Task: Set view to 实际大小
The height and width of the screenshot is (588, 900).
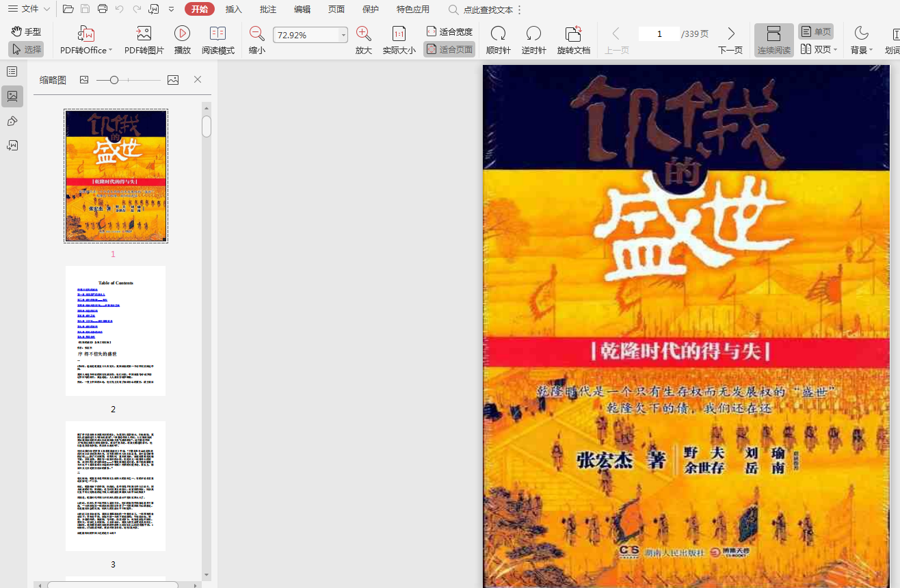Action: point(399,40)
